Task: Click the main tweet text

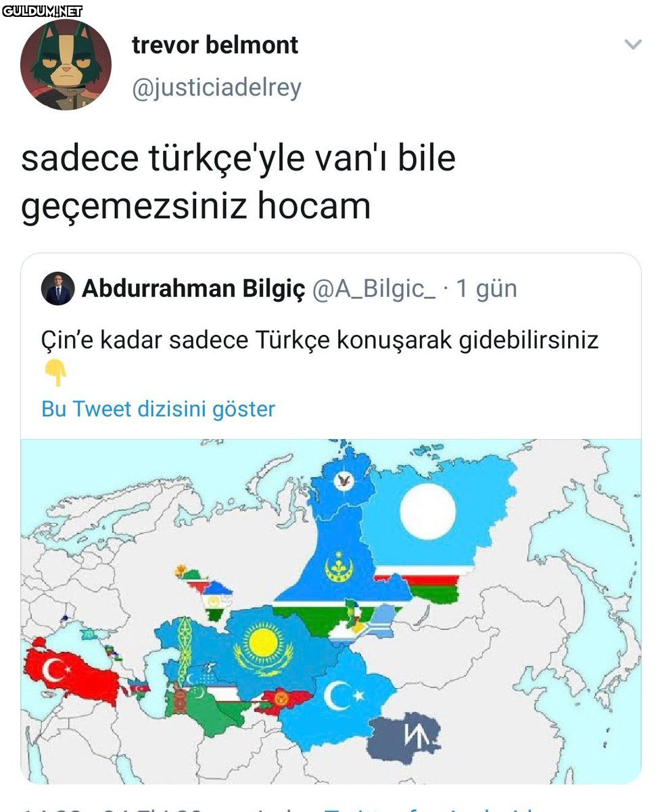Action: 238,181
